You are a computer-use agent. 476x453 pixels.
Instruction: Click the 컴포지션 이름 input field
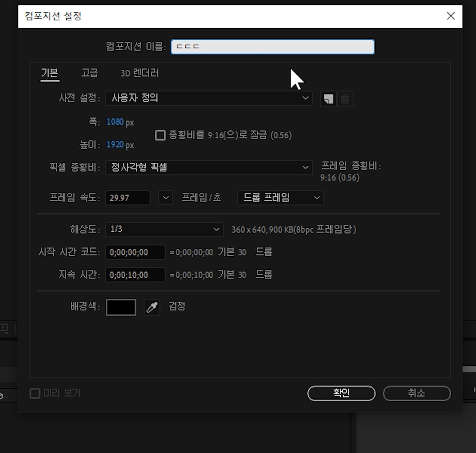click(273, 47)
